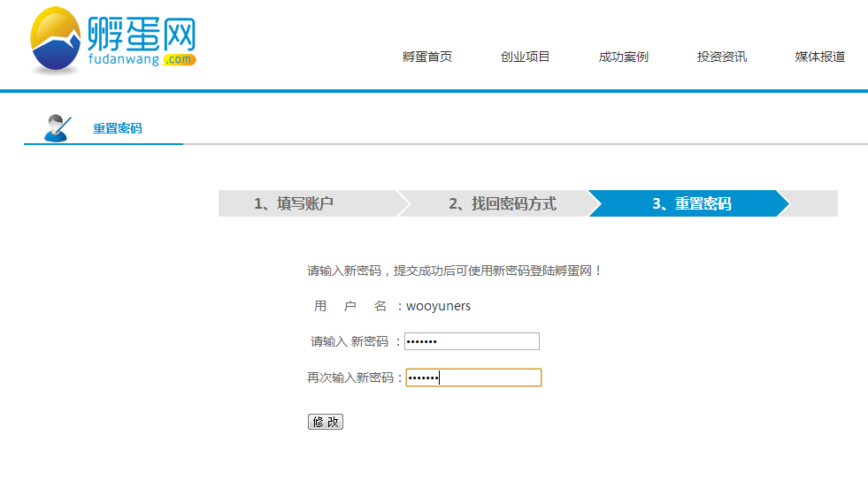Click step 2、找回密码方式
This screenshot has height=481, width=868.
(x=502, y=203)
